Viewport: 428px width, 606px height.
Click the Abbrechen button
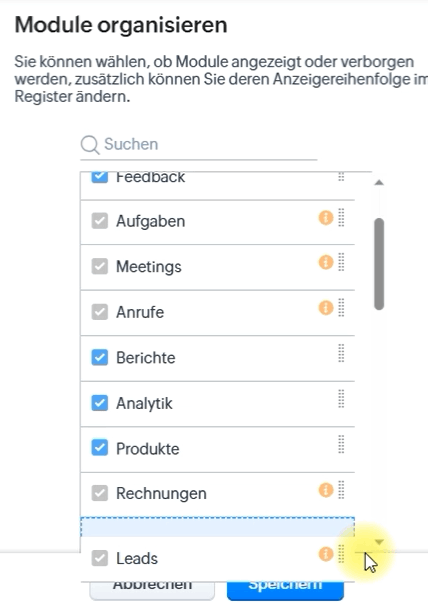tap(152, 590)
